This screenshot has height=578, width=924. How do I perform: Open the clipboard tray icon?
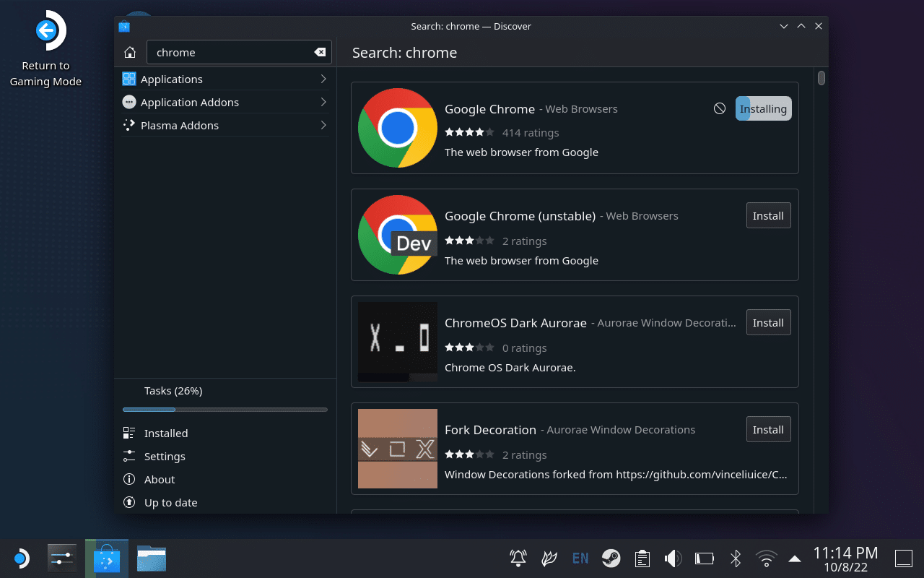(x=642, y=558)
